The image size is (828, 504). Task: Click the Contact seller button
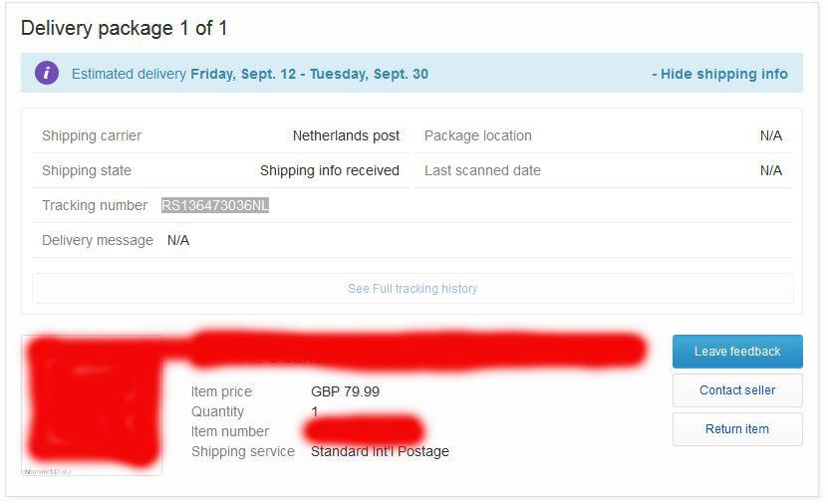pos(737,390)
